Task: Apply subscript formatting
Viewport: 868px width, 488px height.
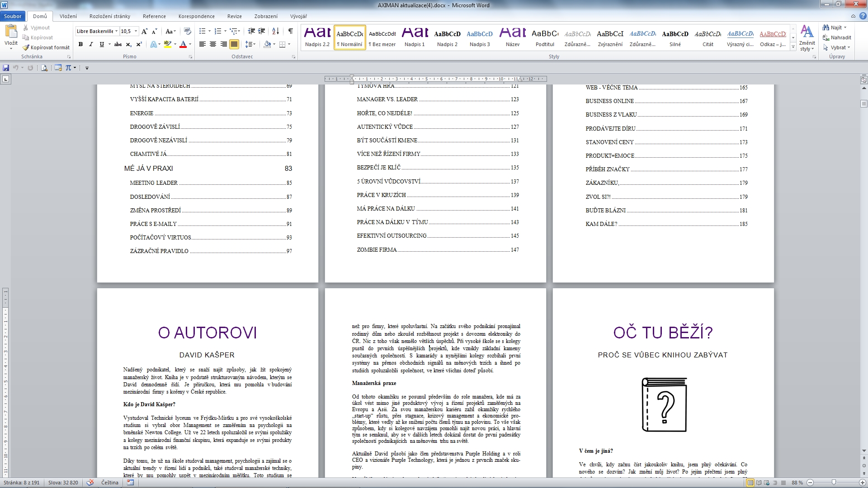Action: [x=129, y=44]
